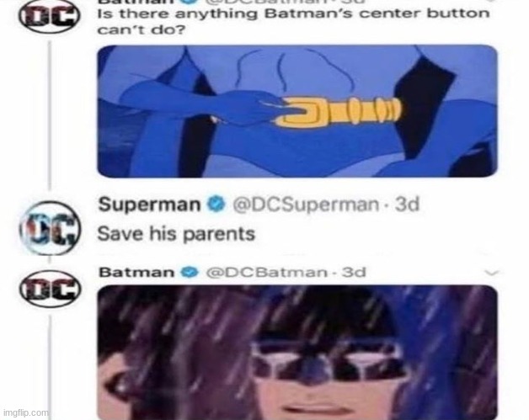Click the Batman display name on the bottom tweet
The image size is (529, 420).
136,273
